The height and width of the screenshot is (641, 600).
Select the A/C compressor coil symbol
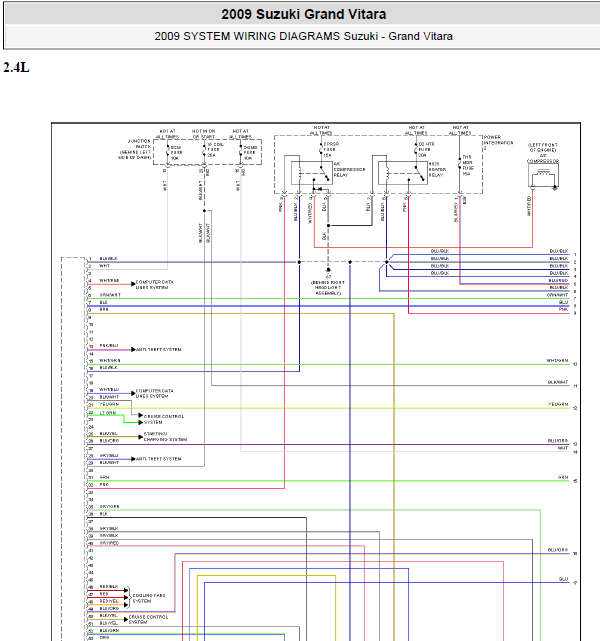click(x=543, y=175)
